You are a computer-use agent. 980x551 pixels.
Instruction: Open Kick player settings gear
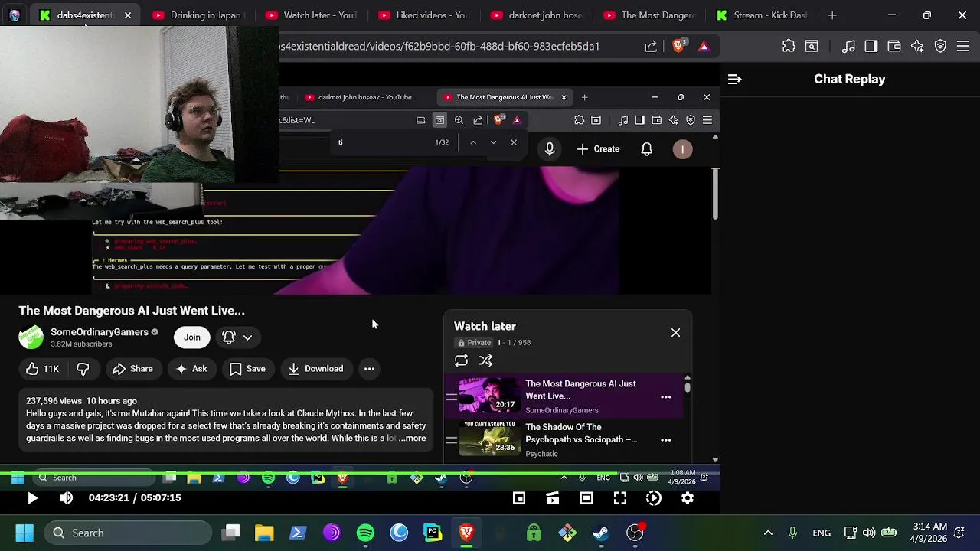688,498
